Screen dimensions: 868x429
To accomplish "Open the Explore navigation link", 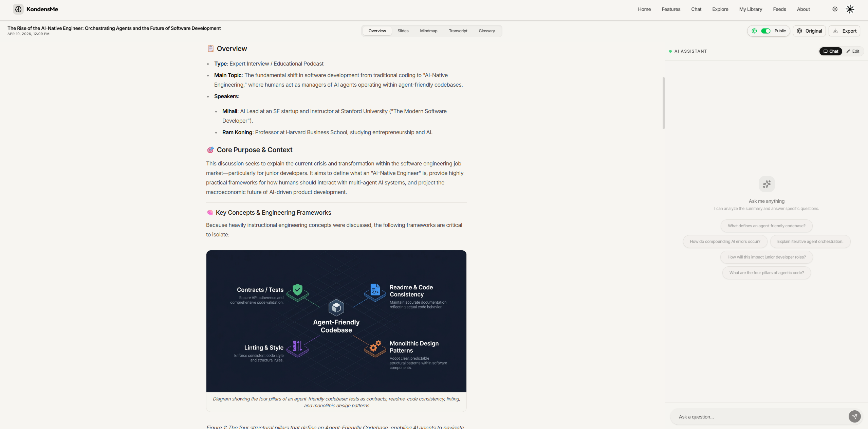I will [x=720, y=9].
